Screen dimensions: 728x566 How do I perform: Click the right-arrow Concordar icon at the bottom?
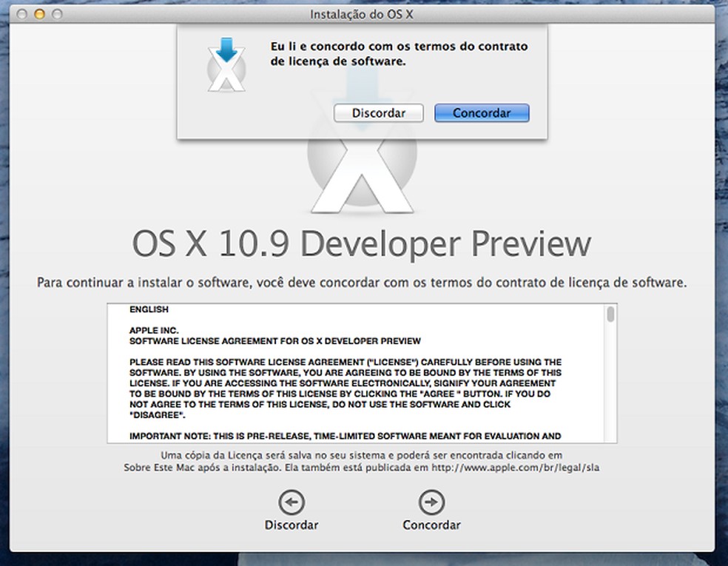[431, 502]
